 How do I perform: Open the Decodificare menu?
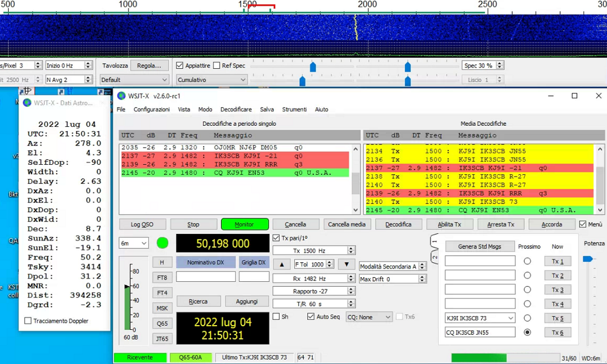(x=236, y=109)
